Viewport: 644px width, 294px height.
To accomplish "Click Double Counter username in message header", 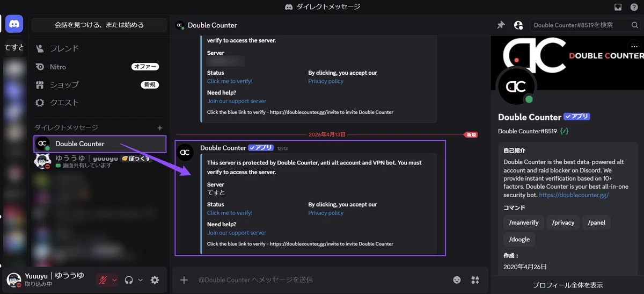I will pos(223,148).
